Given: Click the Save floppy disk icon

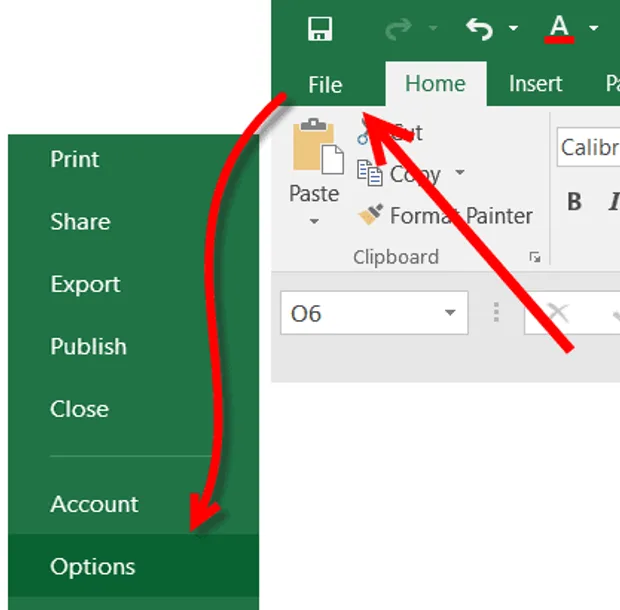Looking at the screenshot, I should pyautogui.click(x=320, y=28).
